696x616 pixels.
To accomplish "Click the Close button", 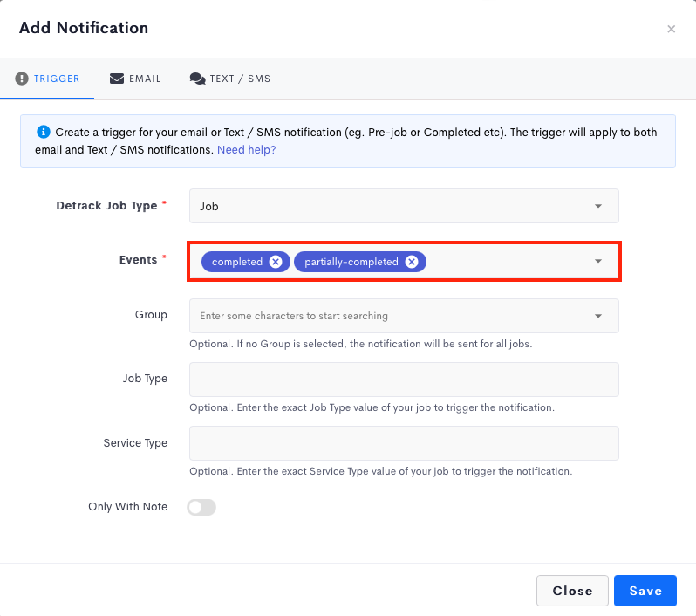I will click(572, 591).
